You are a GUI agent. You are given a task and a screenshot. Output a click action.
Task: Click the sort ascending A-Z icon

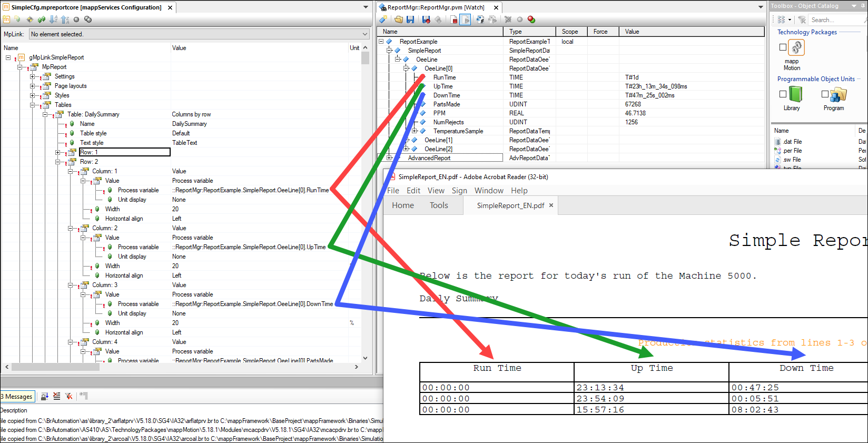point(53,19)
